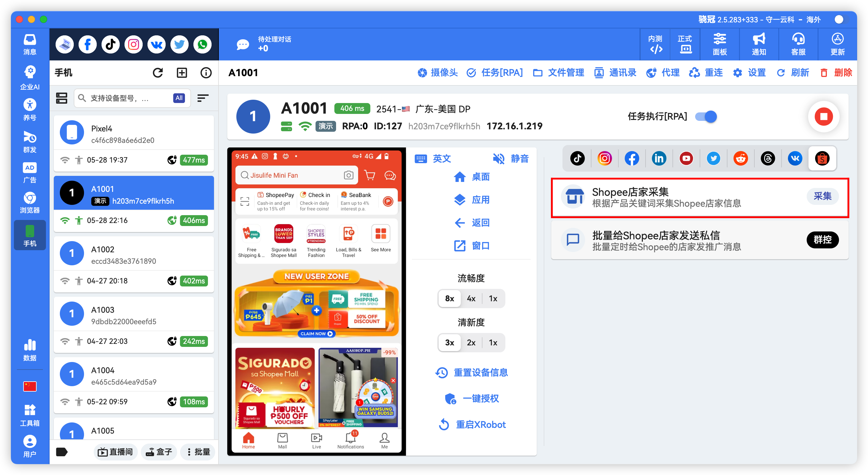Open the sort filter dropdown in phone list
868x475 pixels.
point(203,98)
